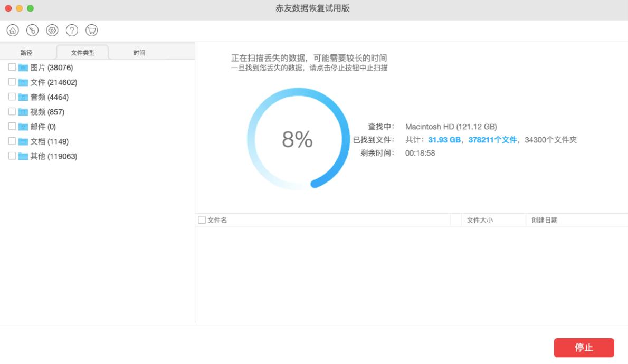Click the 31.93 GB total size text
This screenshot has height=364, width=628.
point(444,140)
